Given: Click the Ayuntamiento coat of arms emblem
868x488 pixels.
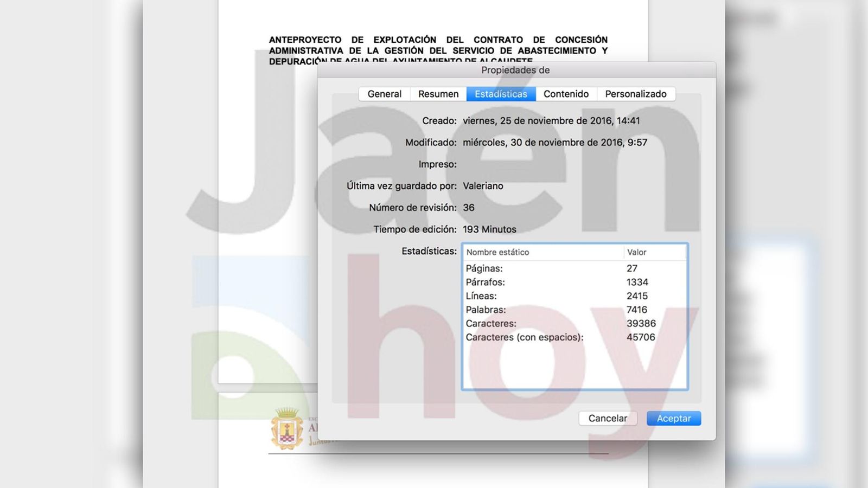Looking at the screenshot, I should coord(287,428).
